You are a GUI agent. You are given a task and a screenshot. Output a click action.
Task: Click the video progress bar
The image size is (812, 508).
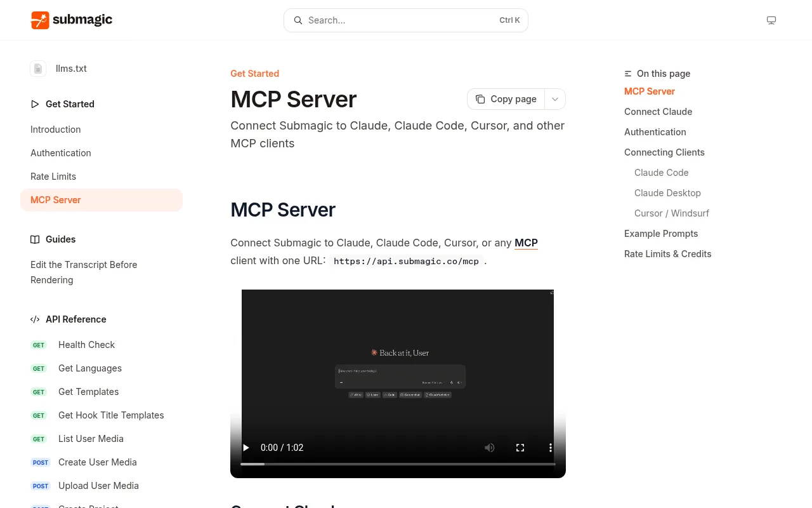point(398,464)
